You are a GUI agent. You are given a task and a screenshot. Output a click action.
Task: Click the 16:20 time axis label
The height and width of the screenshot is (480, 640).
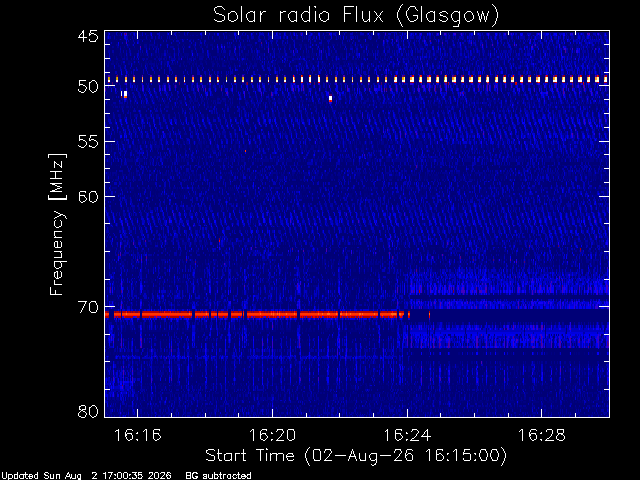tap(272, 436)
